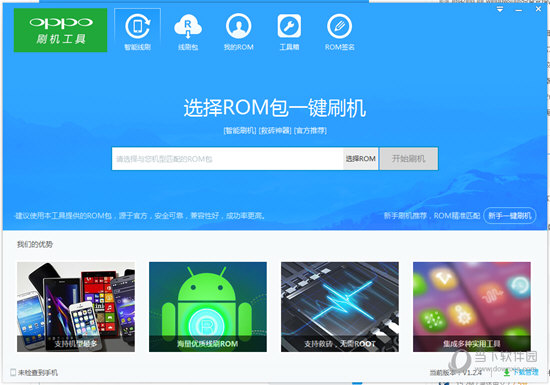Click the 选择ROM包一键刷机 heading
Viewport: 550px width, 385px height.
275,108
